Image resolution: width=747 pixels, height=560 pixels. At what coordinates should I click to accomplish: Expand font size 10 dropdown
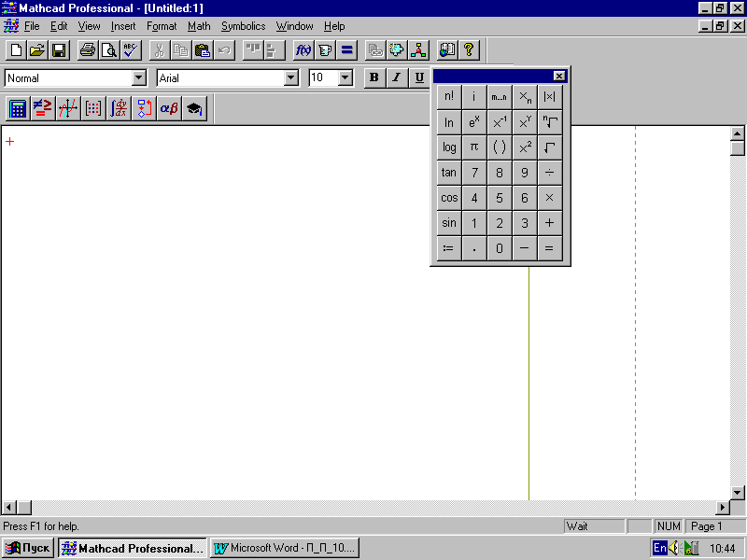(x=345, y=77)
